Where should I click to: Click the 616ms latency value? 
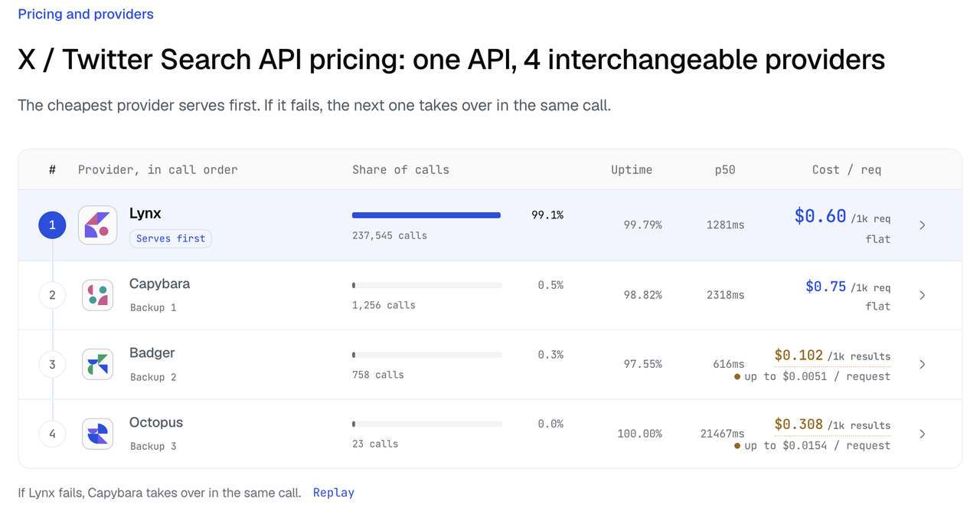[x=728, y=365]
